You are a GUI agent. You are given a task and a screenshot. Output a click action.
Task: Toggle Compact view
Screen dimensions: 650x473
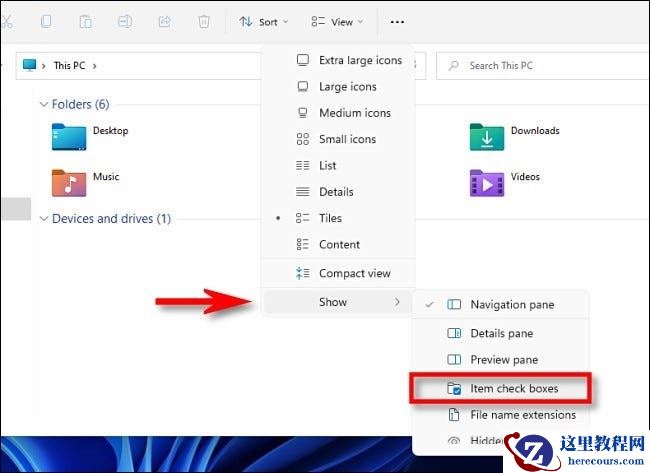338,273
